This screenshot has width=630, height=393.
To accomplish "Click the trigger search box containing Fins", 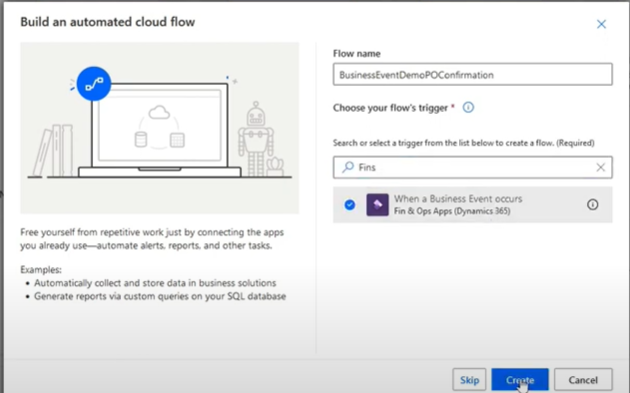I will (472, 167).
